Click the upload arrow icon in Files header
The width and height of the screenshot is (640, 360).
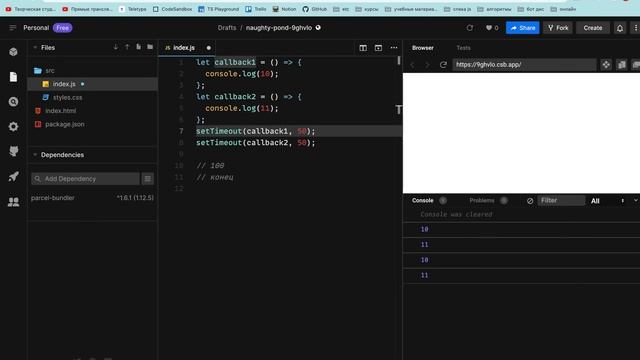click(x=127, y=47)
